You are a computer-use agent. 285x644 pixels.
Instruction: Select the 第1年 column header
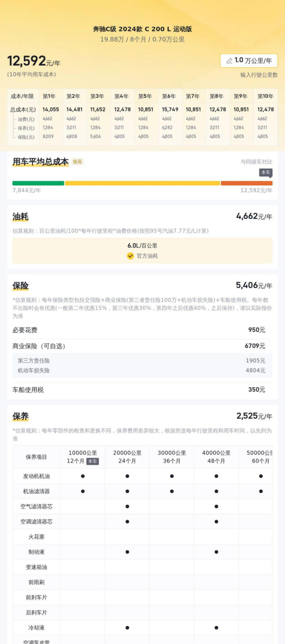tap(49, 96)
